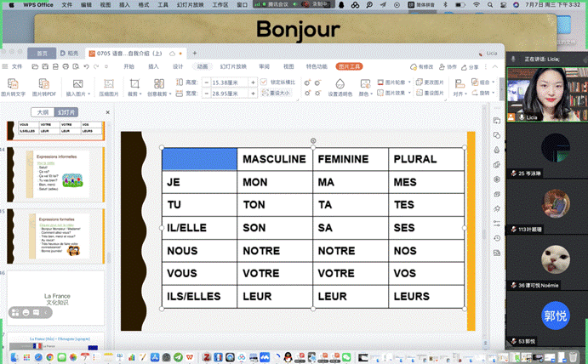Click the 协作 (collaborate) icon

click(x=447, y=66)
